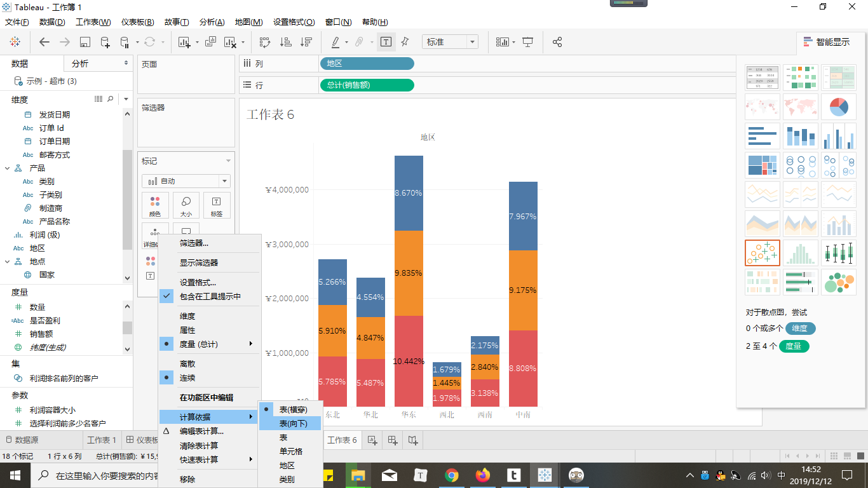Open the dimensions pane dropdown arrow
Screen dimensions: 868x488
coord(126,99)
